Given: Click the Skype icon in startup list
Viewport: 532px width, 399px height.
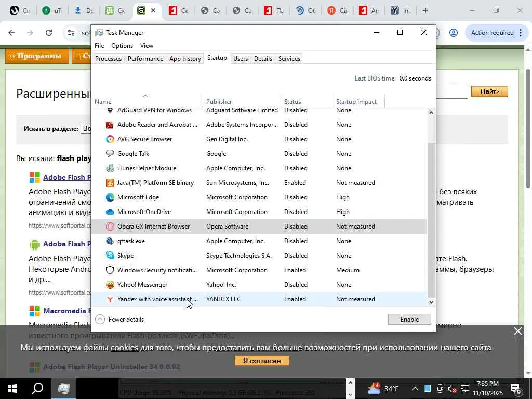Looking at the screenshot, I should coord(110,256).
